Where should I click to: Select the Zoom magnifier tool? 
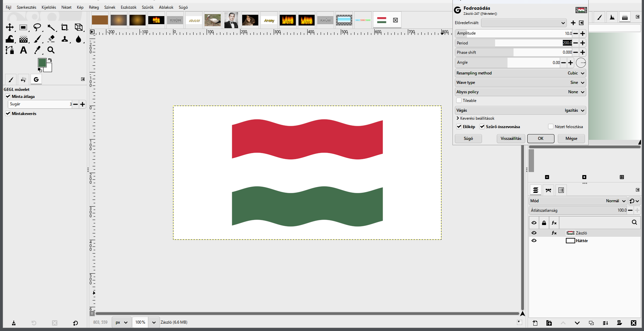click(51, 50)
